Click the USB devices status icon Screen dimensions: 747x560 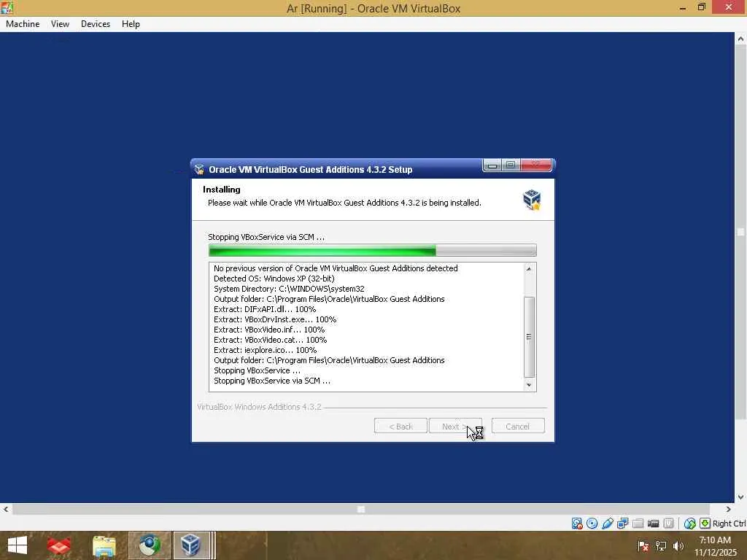coord(608,524)
